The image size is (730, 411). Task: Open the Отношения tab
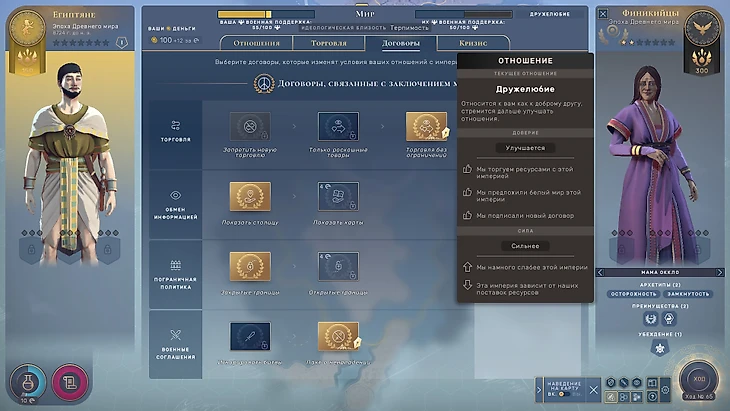tap(256, 43)
